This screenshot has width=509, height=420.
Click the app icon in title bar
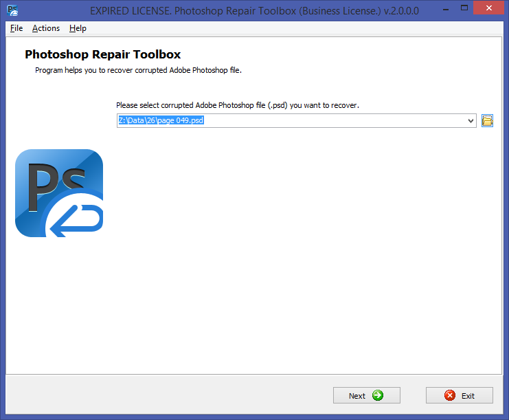(12, 11)
